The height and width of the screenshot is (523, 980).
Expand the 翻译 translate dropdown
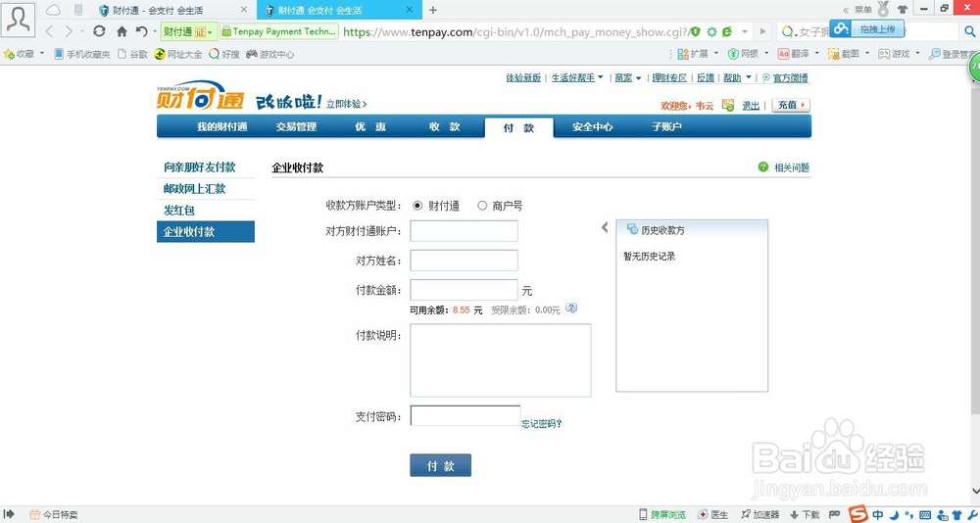[x=817, y=54]
